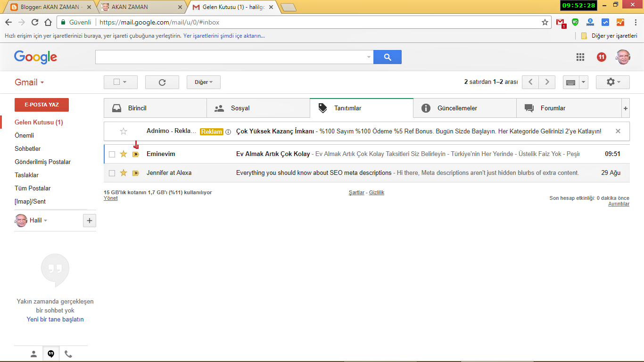The height and width of the screenshot is (362, 644).
Task: Reload the page in the browser
Action: pyautogui.click(x=35, y=22)
